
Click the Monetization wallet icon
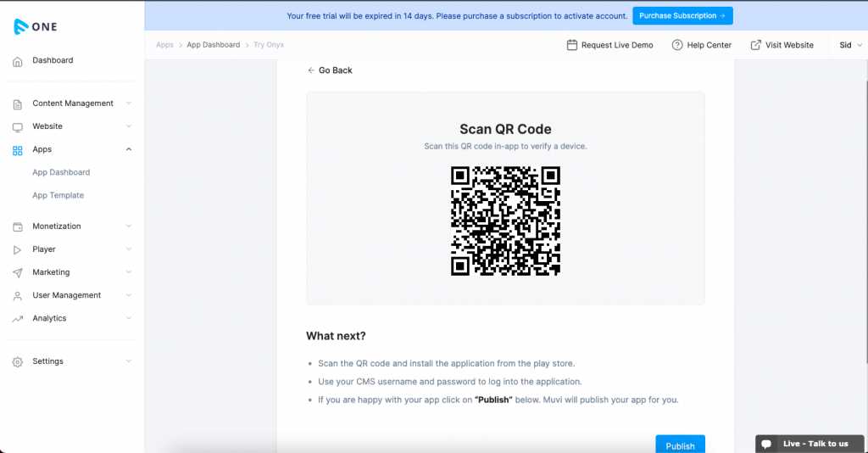click(18, 227)
